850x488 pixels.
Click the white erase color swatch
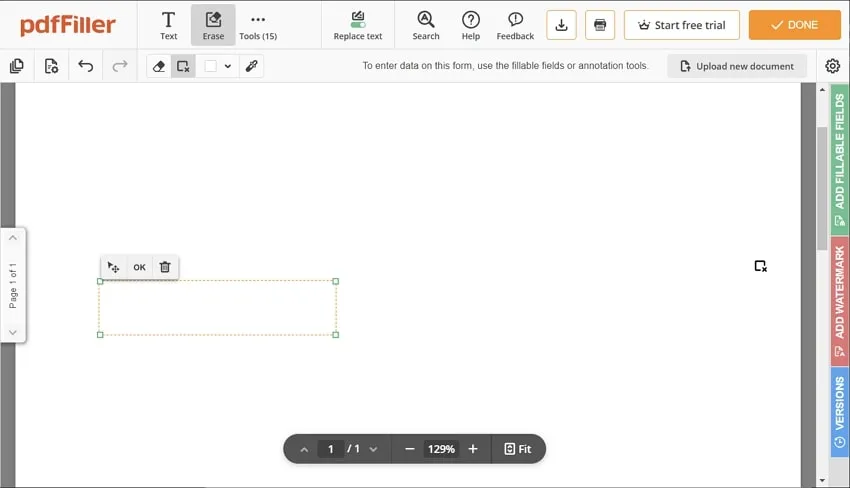(211, 66)
